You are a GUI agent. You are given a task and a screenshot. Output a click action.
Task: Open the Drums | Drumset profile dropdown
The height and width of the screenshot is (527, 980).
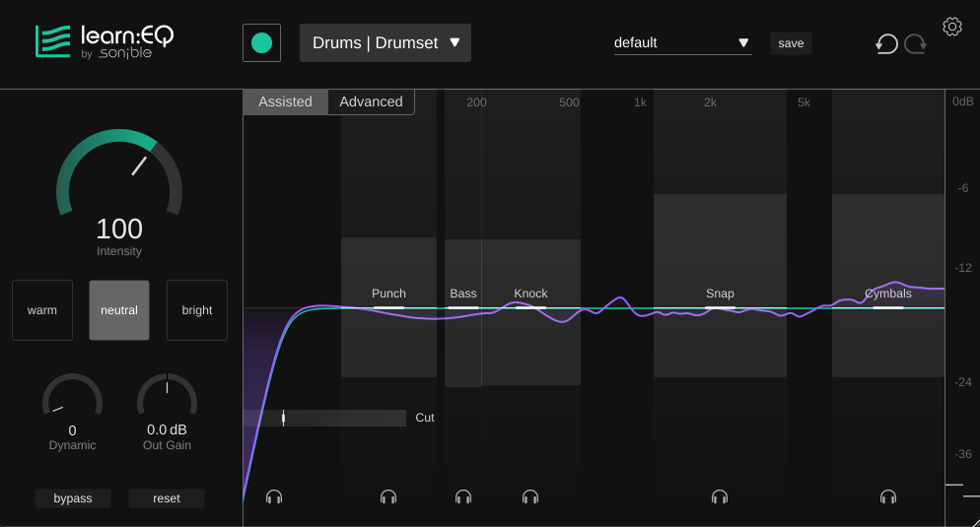pyautogui.click(x=385, y=43)
